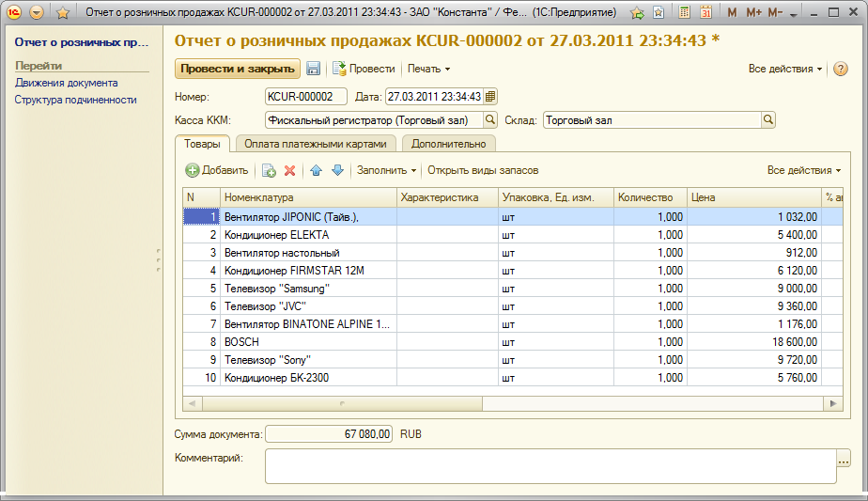Click the 1C application logo icon
868x501 pixels.
point(14,11)
